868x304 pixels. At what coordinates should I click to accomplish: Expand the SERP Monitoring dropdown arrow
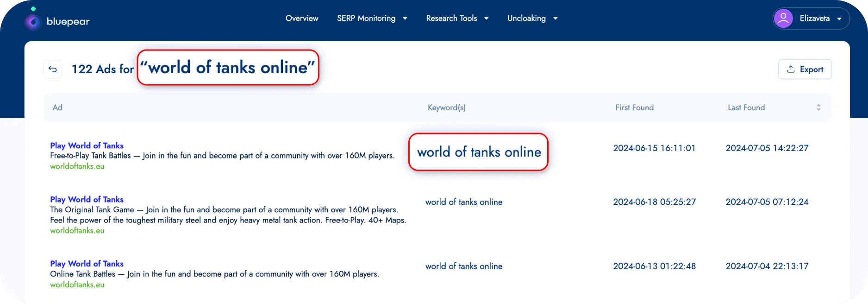pyautogui.click(x=405, y=19)
